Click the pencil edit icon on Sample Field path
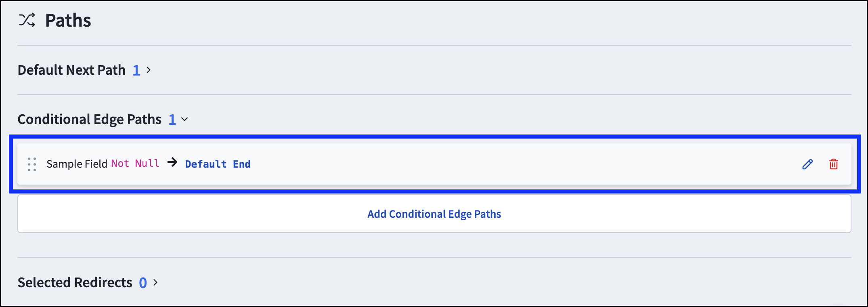Screen dimensions: 868x307 pyautogui.click(x=807, y=164)
